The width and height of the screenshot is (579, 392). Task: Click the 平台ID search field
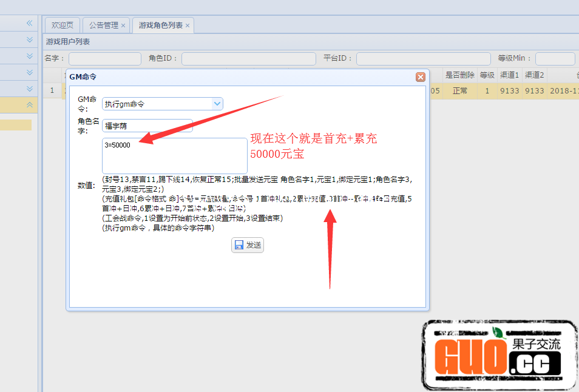click(422, 59)
